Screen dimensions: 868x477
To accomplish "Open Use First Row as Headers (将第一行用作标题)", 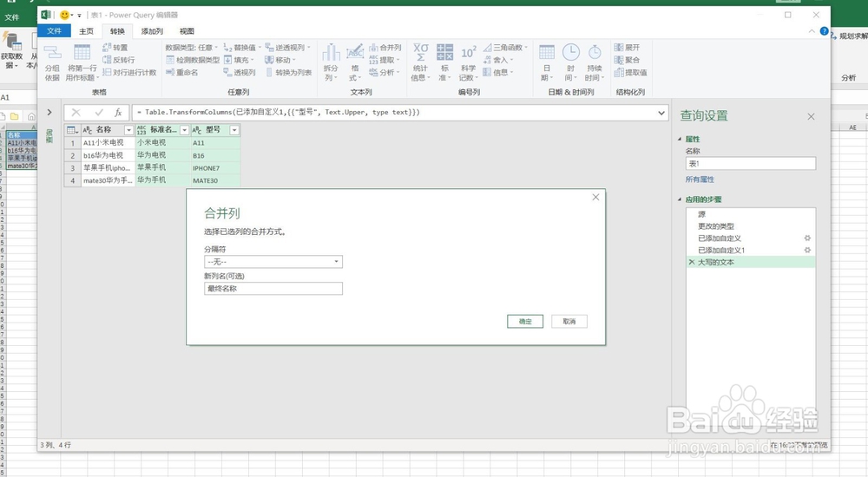I will [x=82, y=62].
